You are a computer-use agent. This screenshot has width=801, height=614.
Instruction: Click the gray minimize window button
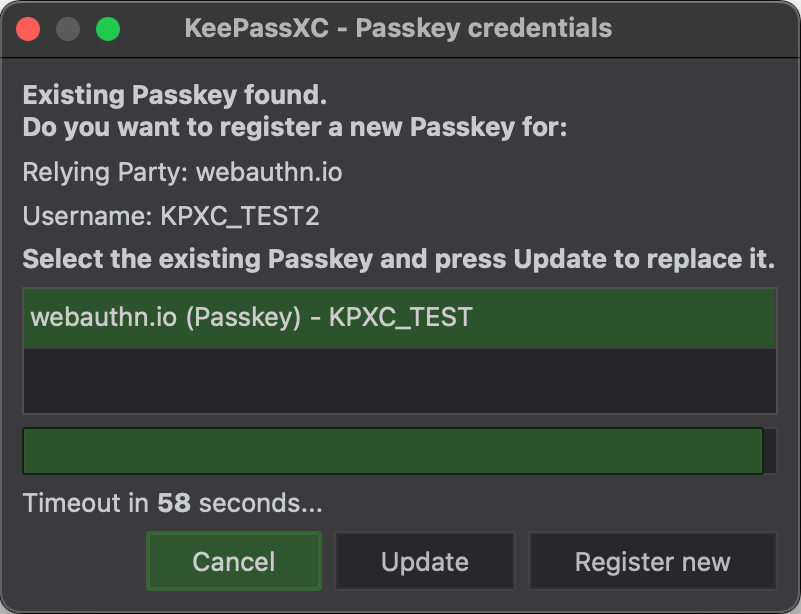pyautogui.click(x=68, y=29)
